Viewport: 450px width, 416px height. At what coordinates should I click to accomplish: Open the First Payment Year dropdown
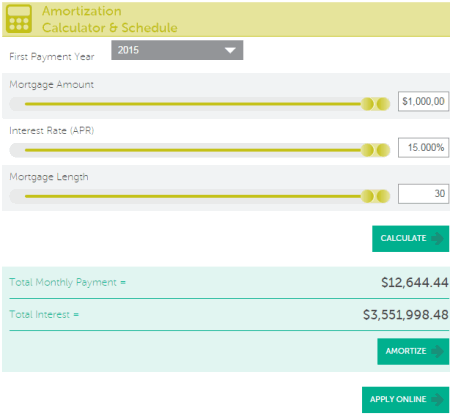point(177,50)
